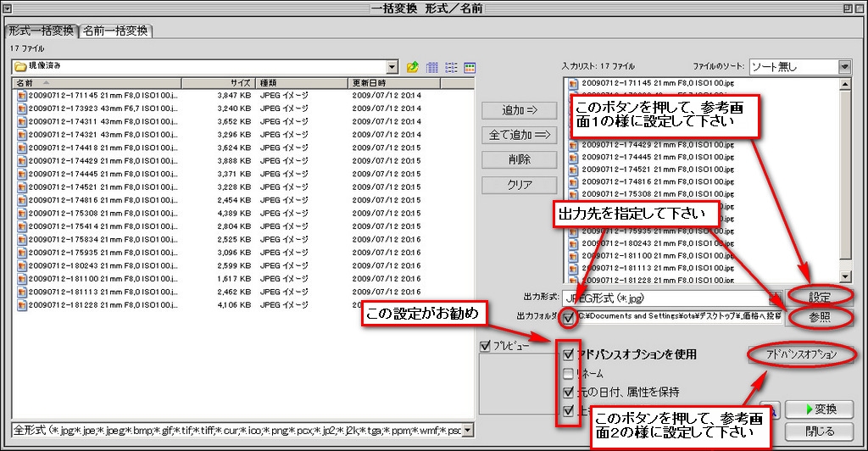Image resolution: width=868 pixels, height=451 pixels.
Task: Select size cell 2,454 KB in left list
Action: pos(234,200)
